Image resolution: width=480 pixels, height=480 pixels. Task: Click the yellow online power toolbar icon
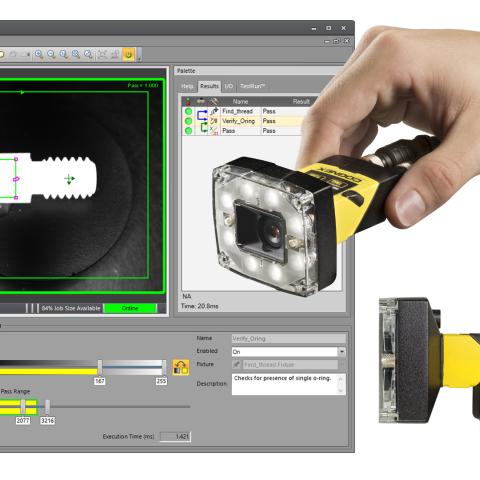(128, 54)
